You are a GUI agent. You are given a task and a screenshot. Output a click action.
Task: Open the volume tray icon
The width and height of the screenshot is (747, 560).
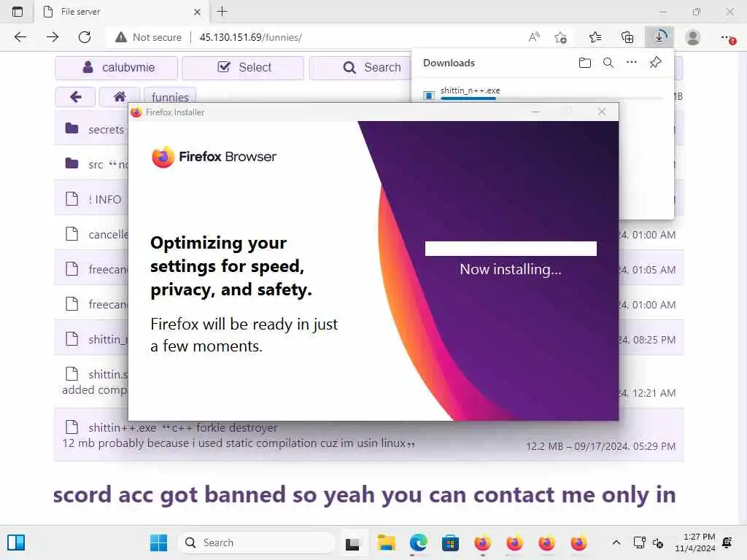pyautogui.click(x=658, y=542)
